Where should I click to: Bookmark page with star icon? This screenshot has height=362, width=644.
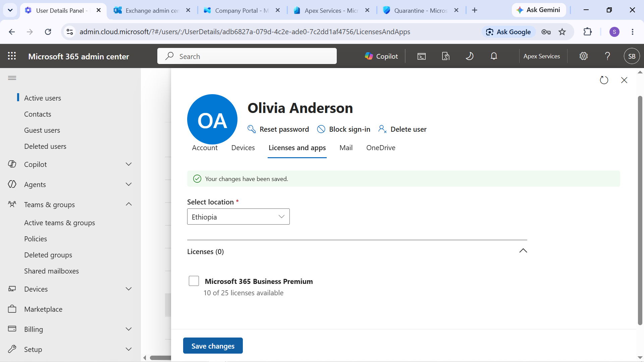pyautogui.click(x=562, y=32)
